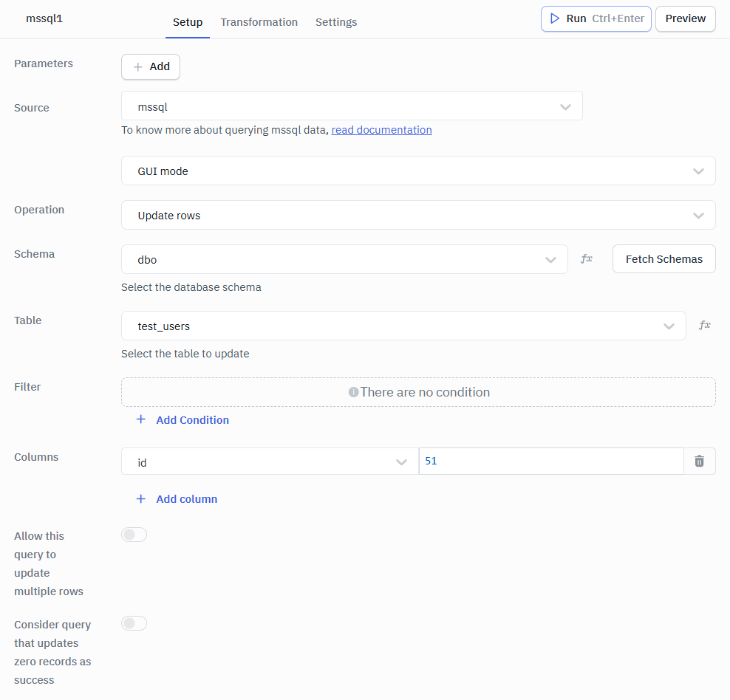
Task: Open the Schema dbo dropdown
Action: (x=344, y=259)
